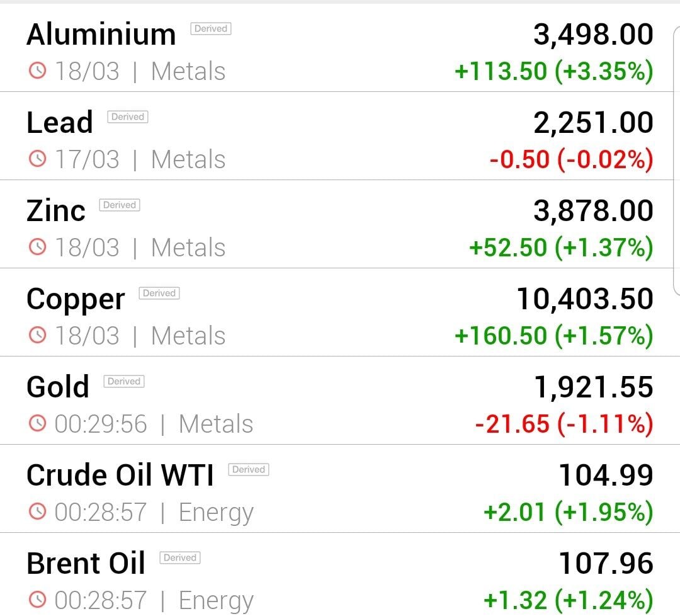Select the Copper price 10,403.50

[585, 299]
